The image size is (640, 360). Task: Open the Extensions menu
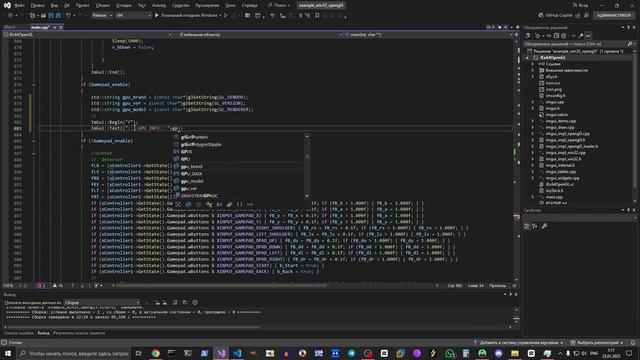(x=207, y=5)
